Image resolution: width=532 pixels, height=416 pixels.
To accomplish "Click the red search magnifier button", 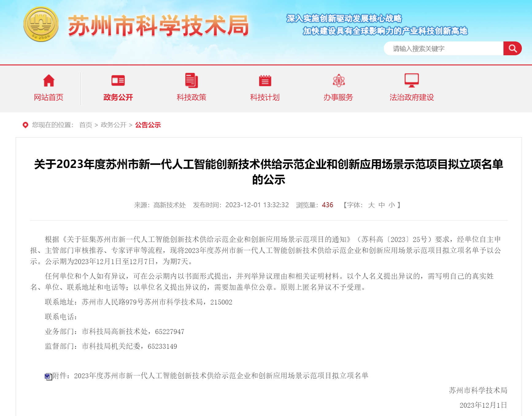I will coord(512,49).
